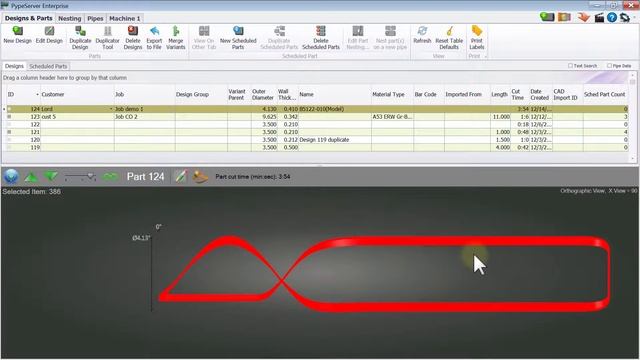Image resolution: width=640 pixels, height=360 pixels.
Task: Click Merge Variants icon
Action: click(176, 38)
